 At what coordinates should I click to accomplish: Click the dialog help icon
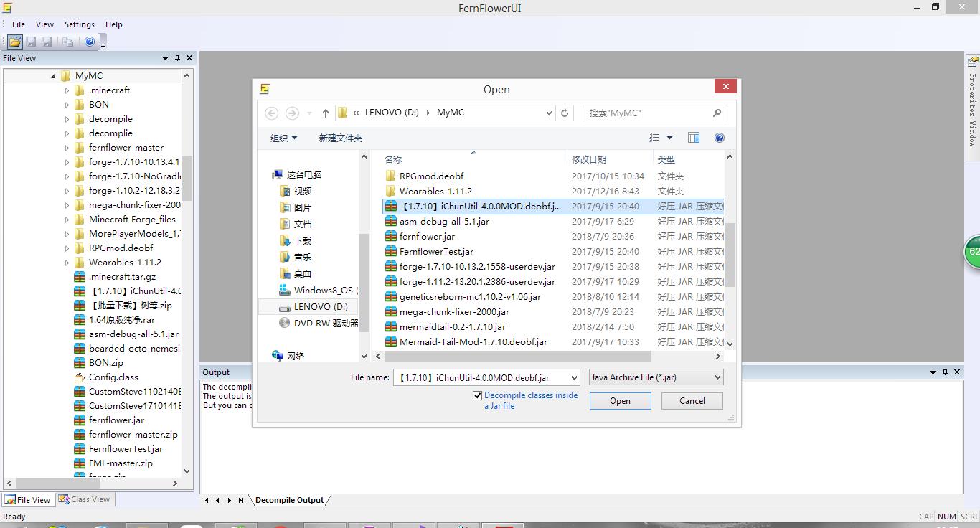719,138
